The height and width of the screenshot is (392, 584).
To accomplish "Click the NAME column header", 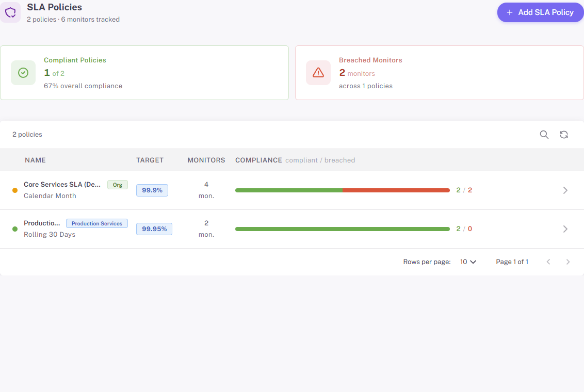I will (x=35, y=160).
